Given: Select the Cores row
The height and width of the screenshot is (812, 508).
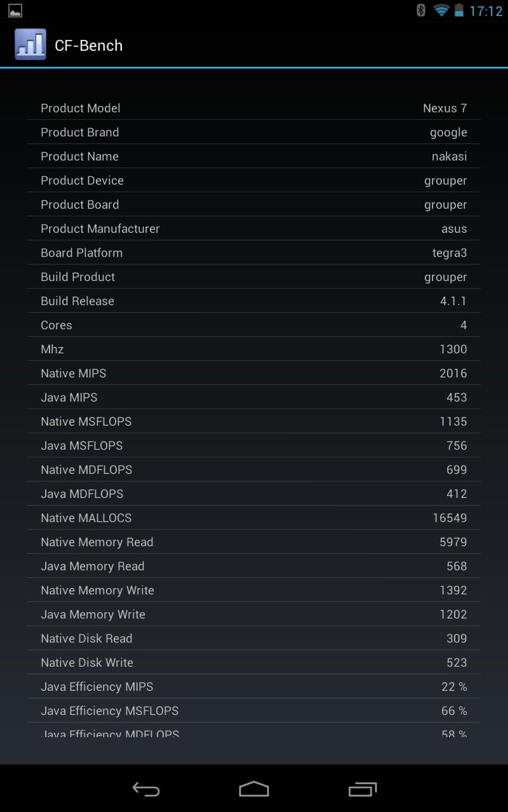Looking at the screenshot, I should click(254, 325).
